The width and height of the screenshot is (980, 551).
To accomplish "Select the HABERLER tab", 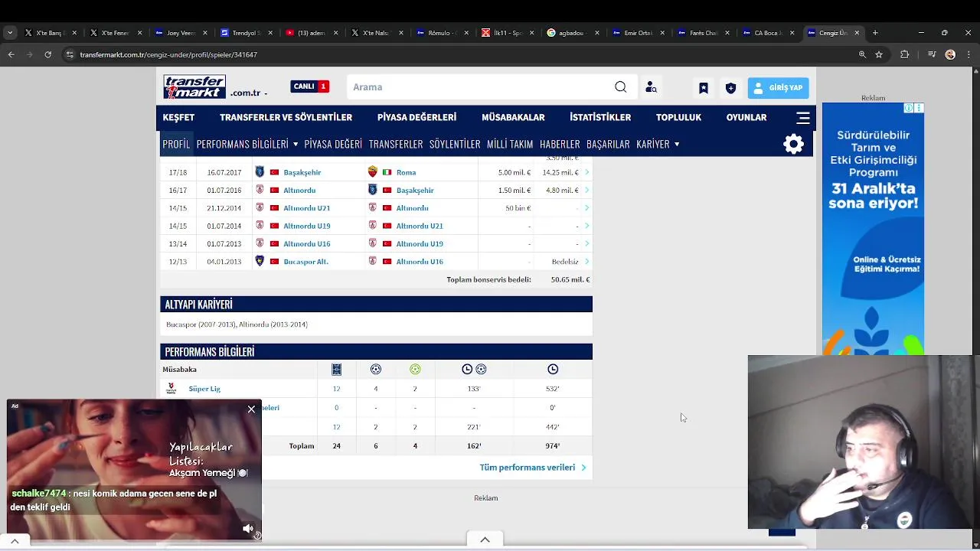I will click(560, 144).
